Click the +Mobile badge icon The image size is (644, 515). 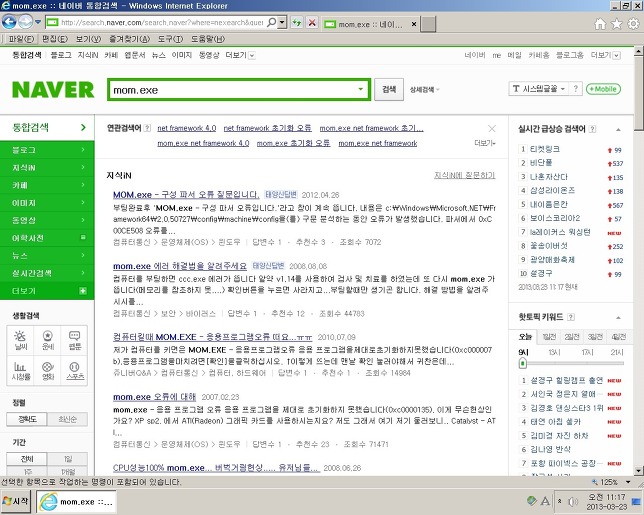pos(603,89)
